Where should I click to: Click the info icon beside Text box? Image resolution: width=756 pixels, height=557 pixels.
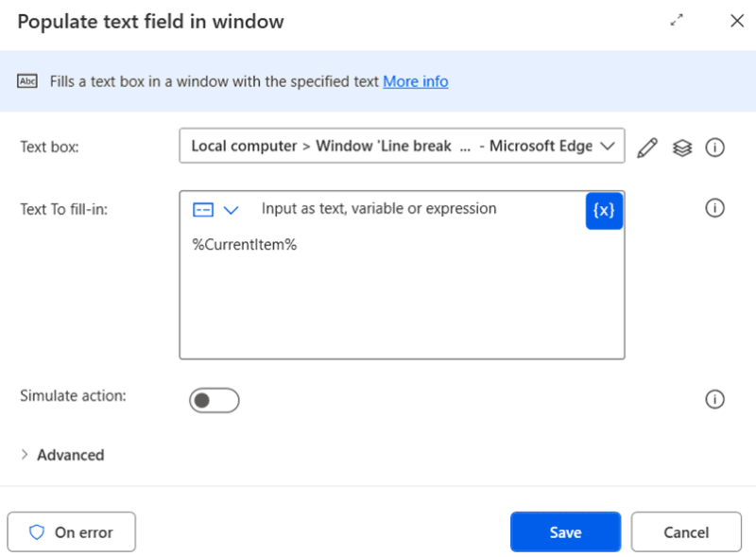coord(715,147)
